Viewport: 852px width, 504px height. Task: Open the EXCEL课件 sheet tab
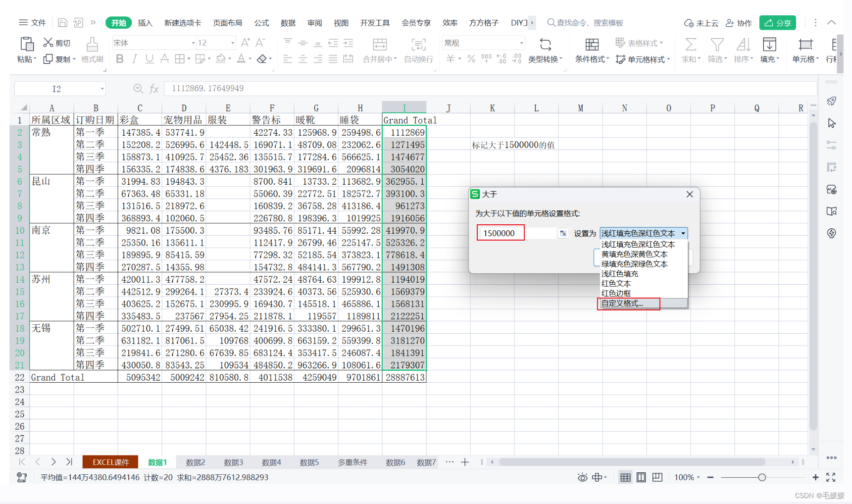[x=110, y=462]
